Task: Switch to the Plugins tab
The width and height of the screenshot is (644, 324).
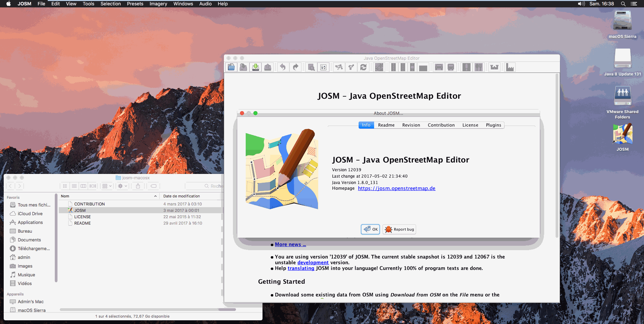Action: (493, 125)
